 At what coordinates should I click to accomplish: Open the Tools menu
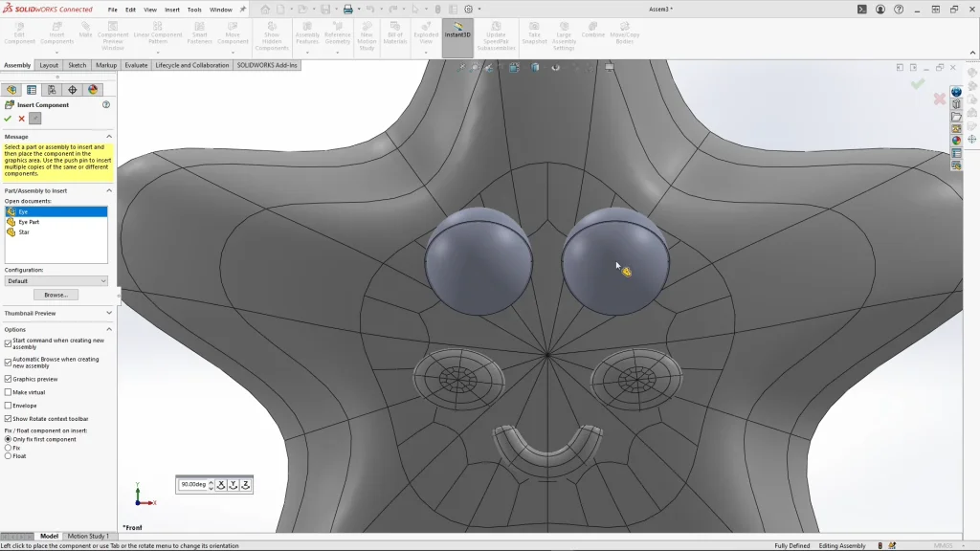pyautogui.click(x=194, y=10)
